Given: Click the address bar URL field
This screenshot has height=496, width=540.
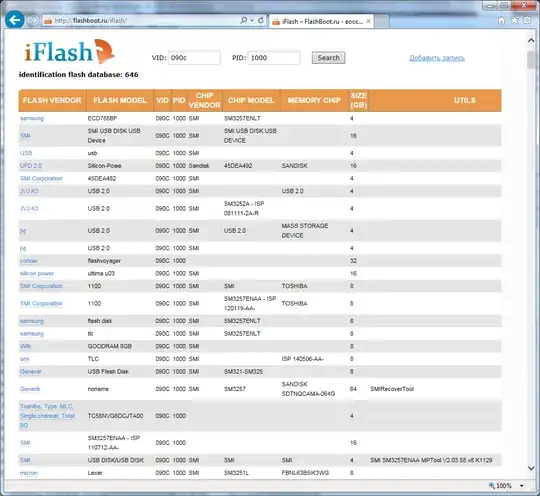Looking at the screenshot, I should point(141,21).
